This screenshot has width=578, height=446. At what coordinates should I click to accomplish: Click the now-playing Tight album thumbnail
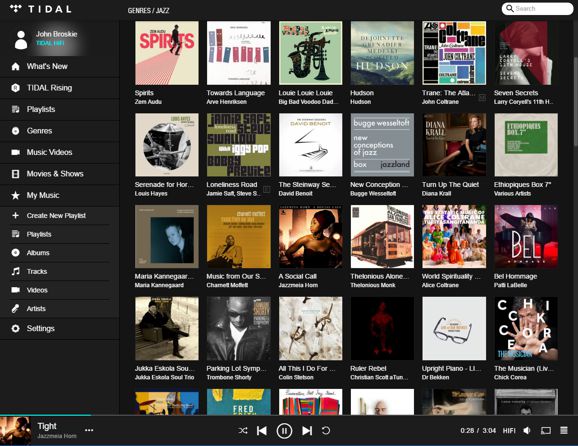(15, 431)
